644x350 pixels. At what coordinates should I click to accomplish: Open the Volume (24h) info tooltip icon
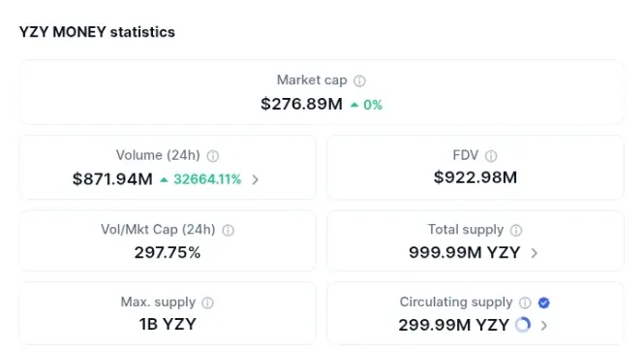pos(213,156)
